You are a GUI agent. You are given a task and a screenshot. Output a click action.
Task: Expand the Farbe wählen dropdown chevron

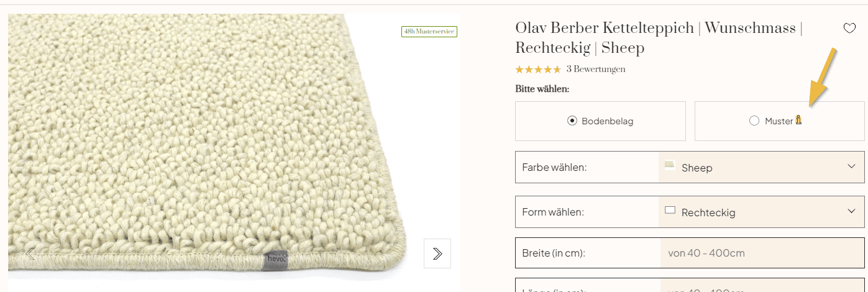click(x=851, y=166)
